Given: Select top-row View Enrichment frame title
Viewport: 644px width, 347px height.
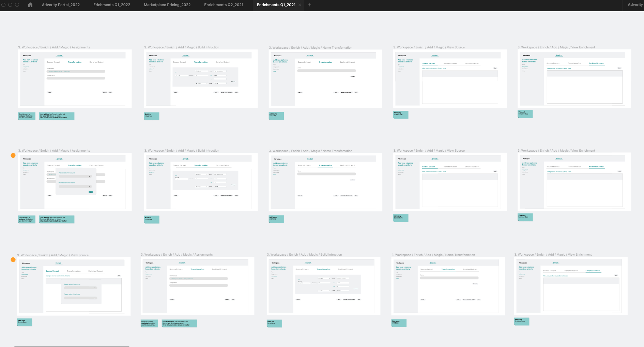Looking at the screenshot, I should [556, 47].
